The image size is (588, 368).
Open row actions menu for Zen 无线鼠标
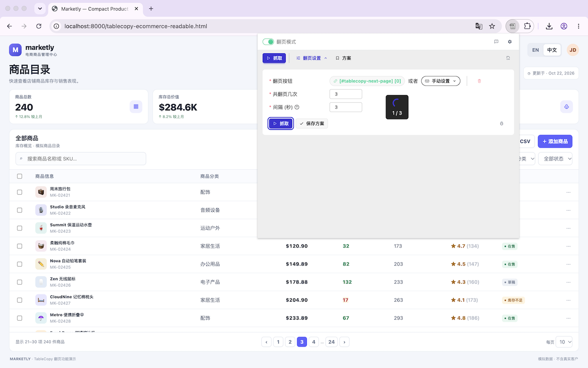(x=569, y=282)
